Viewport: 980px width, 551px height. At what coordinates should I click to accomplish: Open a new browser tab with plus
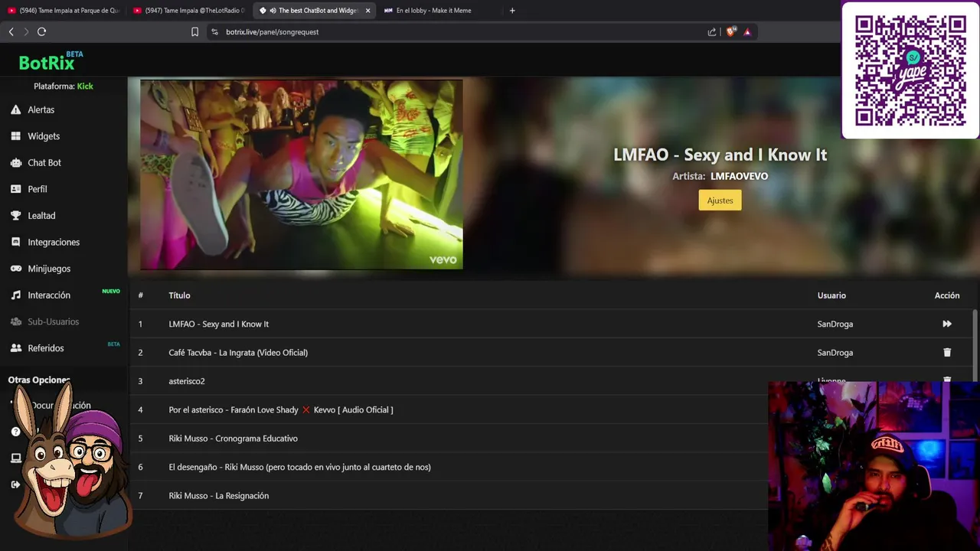[512, 11]
